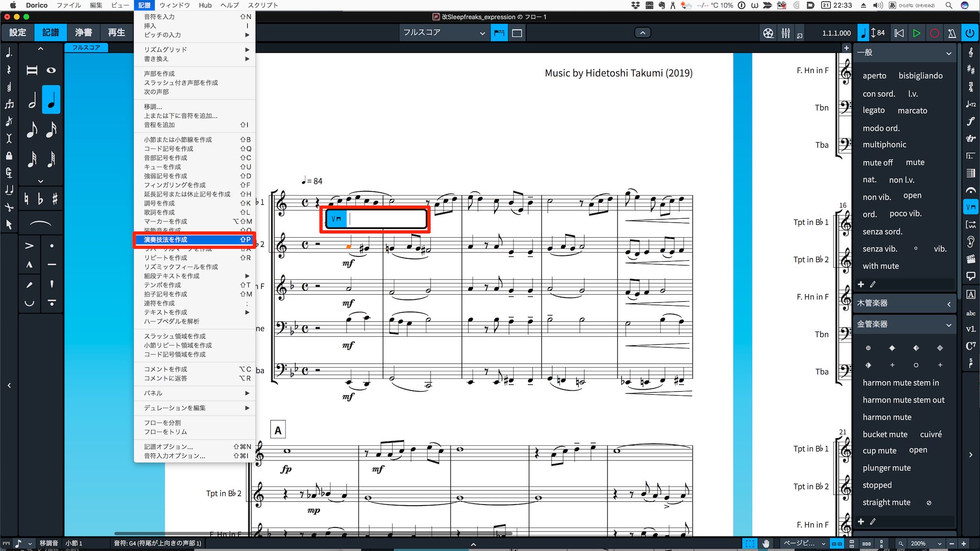The image size is (980, 551).
Task: Insert the harmon mute playing technique
Action: (x=887, y=417)
